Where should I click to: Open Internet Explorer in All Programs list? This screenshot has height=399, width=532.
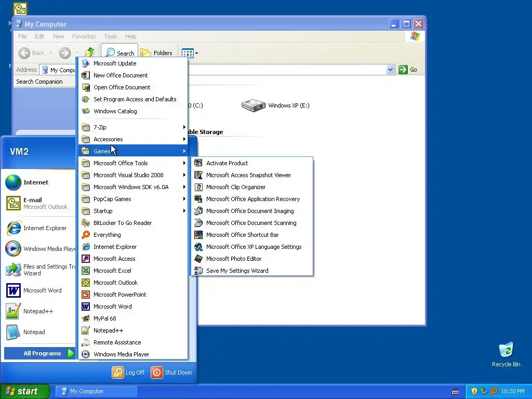(133, 247)
